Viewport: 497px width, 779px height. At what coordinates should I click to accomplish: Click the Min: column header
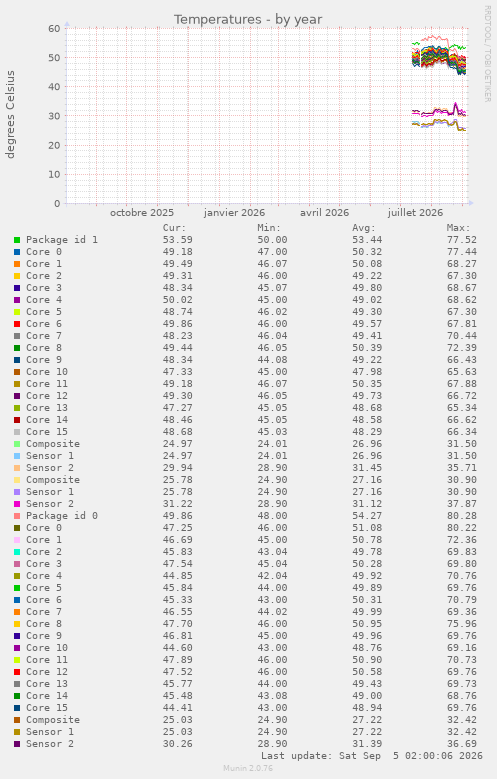pyautogui.click(x=269, y=228)
